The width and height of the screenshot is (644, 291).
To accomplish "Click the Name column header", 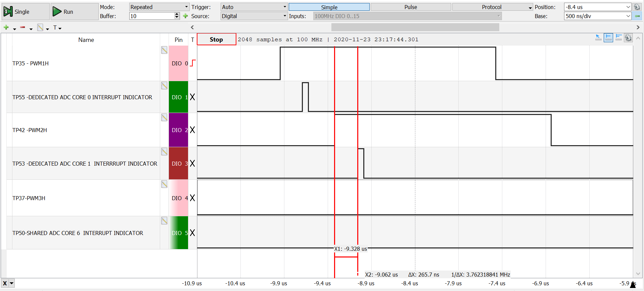I will click(86, 40).
